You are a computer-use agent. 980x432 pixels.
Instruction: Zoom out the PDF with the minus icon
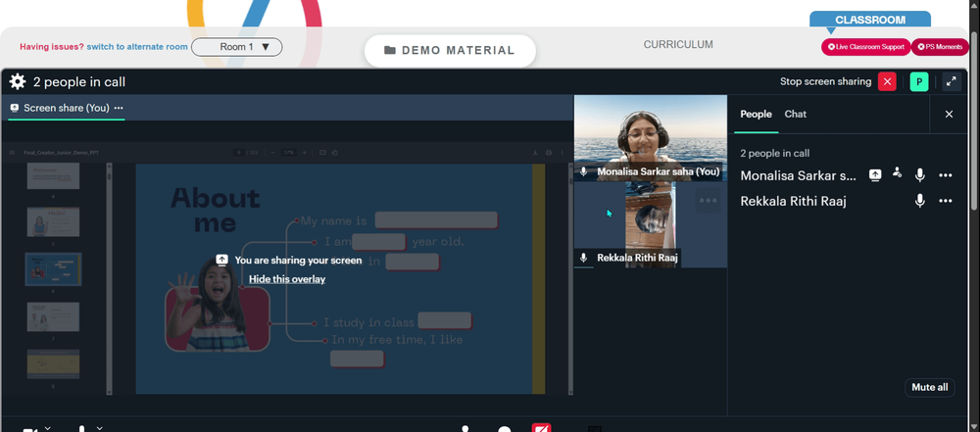coord(273,153)
